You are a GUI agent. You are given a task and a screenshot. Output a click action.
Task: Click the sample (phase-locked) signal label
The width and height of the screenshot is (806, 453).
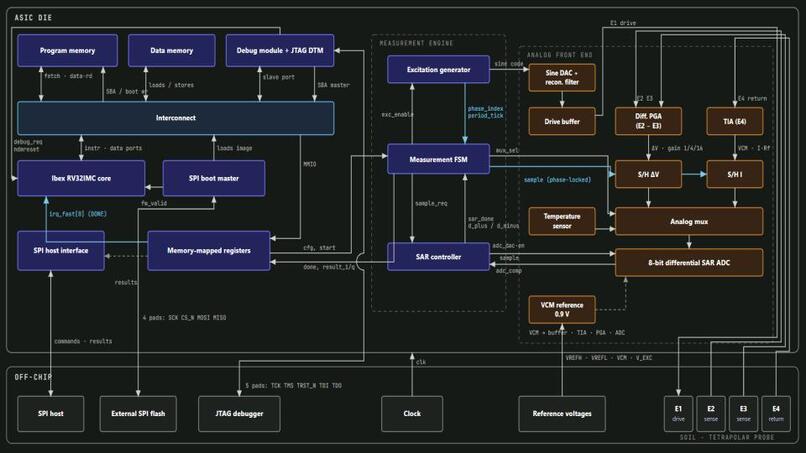pyautogui.click(x=557, y=180)
